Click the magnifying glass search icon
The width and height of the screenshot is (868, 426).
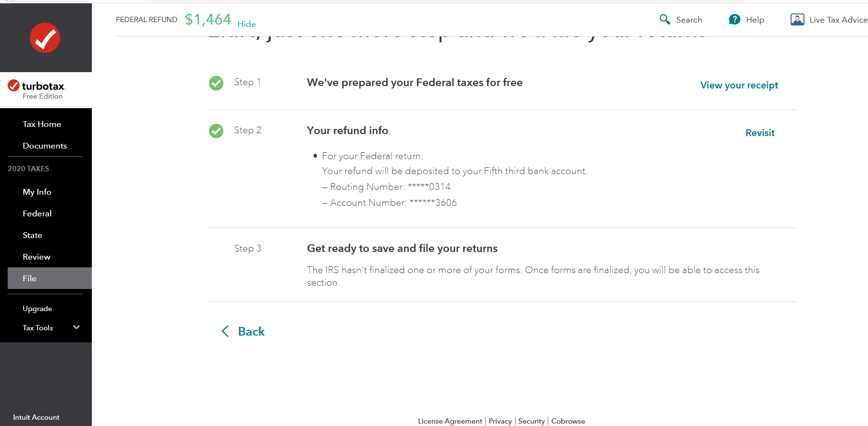click(665, 19)
